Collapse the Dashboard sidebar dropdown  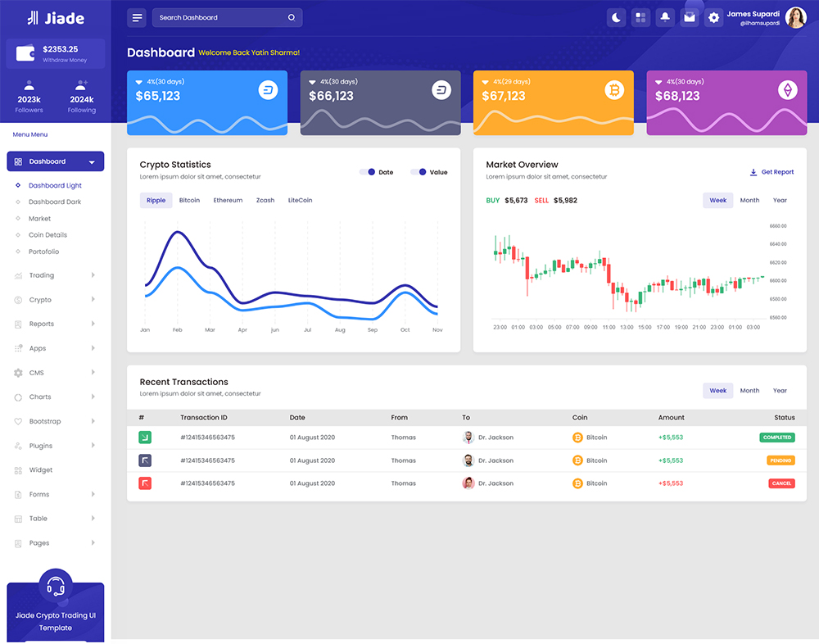tap(92, 162)
